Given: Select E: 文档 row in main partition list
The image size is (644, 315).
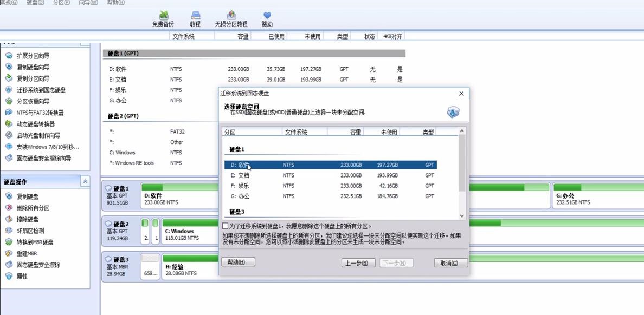Looking at the screenshot, I should 254,80.
